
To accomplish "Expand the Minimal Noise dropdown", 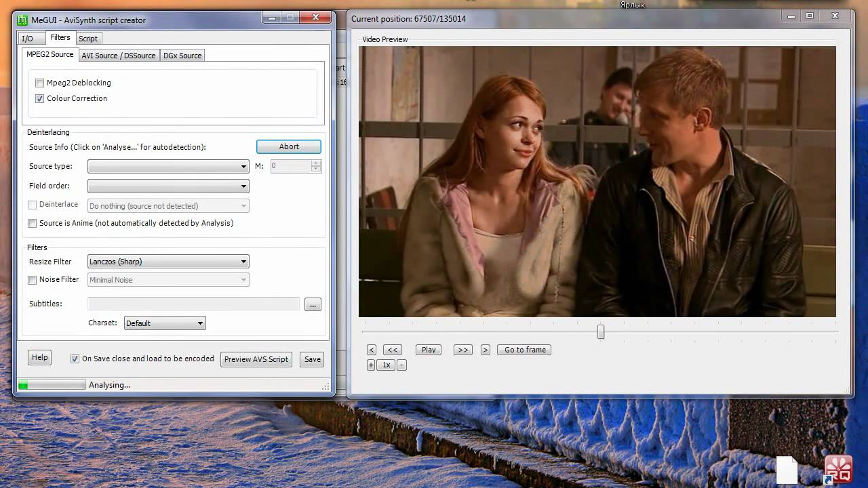I will pyautogui.click(x=168, y=280).
